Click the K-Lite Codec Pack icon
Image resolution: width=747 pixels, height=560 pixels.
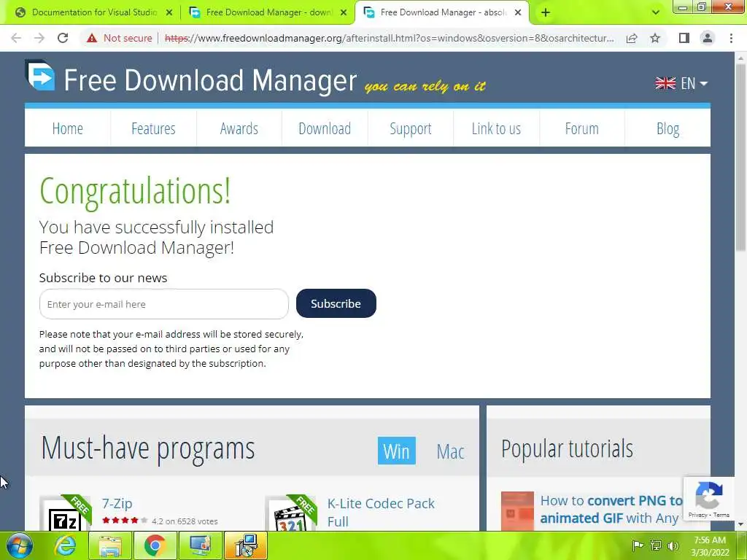tap(290, 513)
